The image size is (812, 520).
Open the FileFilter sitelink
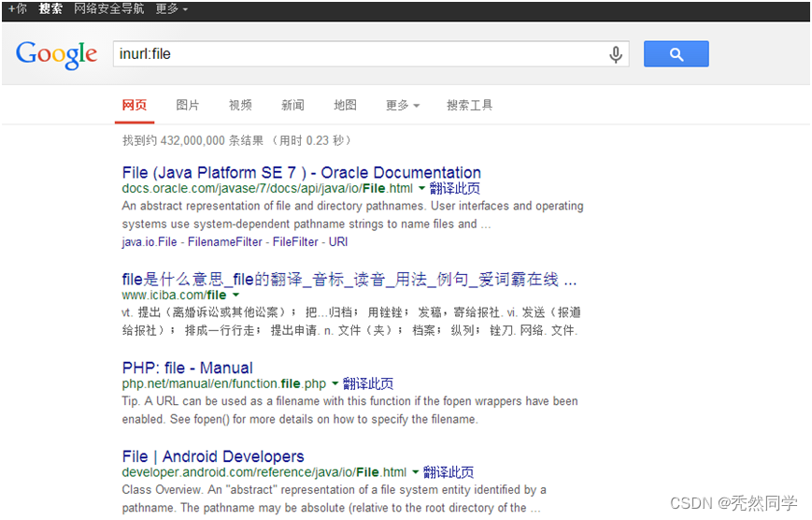(295, 241)
